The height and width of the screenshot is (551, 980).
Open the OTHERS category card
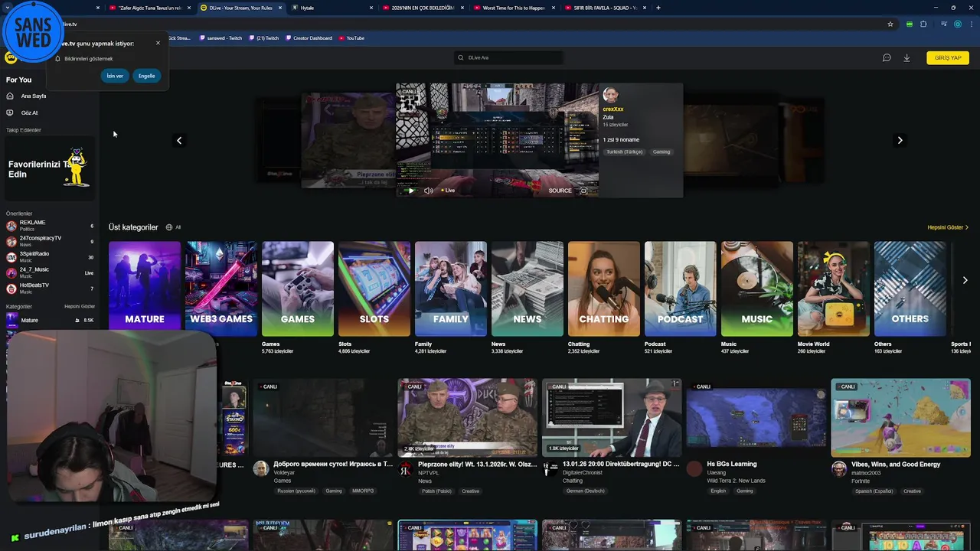pyautogui.click(x=910, y=289)
